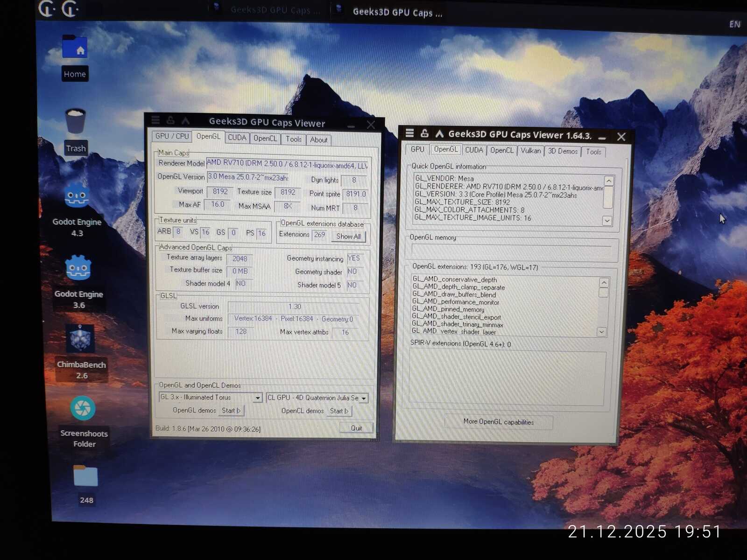Open window menu icon of GPU Caps Viewer 1.64.3

point(409,133)
